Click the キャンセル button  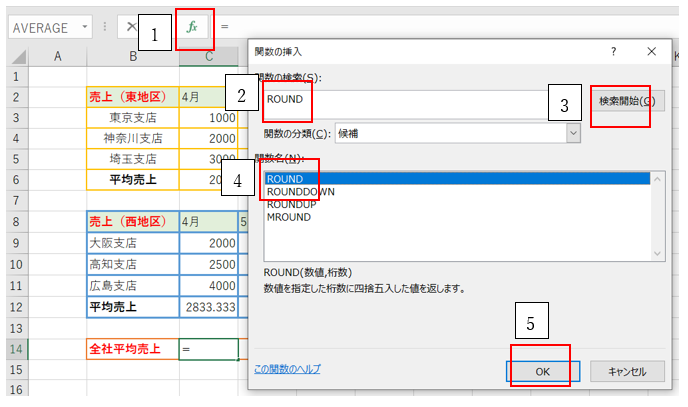(x=628, y=370)
